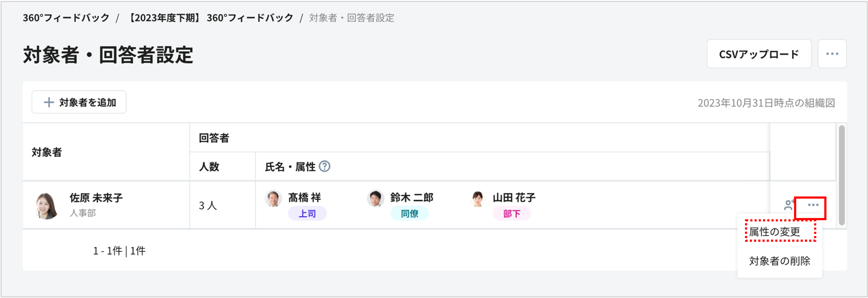This screenshot has height=298, width=868.
Task: Click the 対象者を追加 button
Action: 79,102
